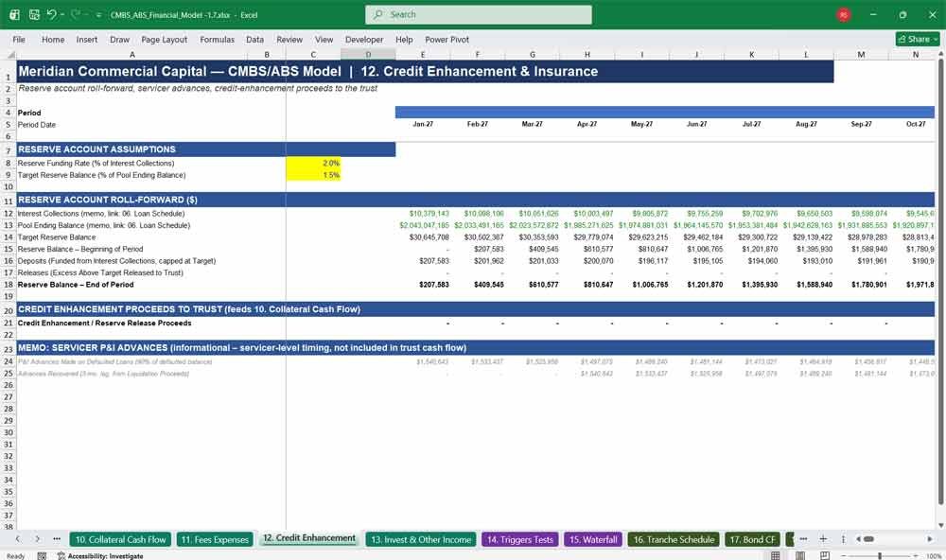Click the Target Reserve Balance row label
This screenshot has width=946, height=560.
coord(57,237)
